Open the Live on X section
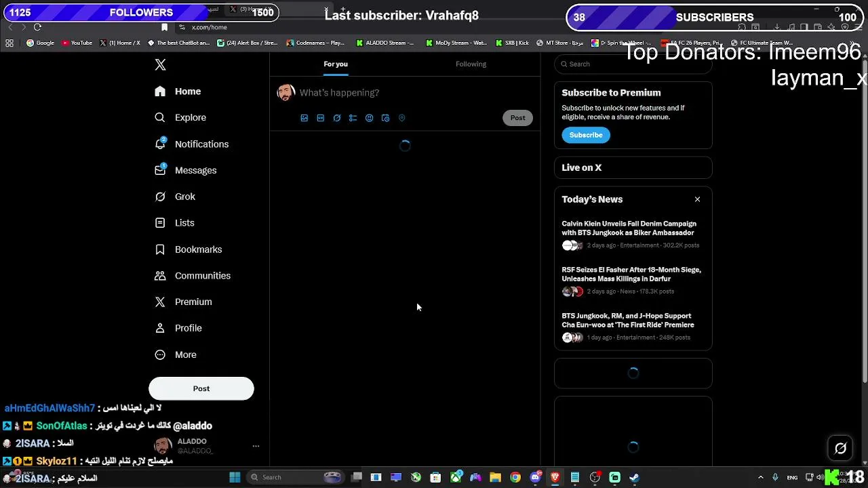The height and width of the screenshot is (488, 868). tap(633, 167)
